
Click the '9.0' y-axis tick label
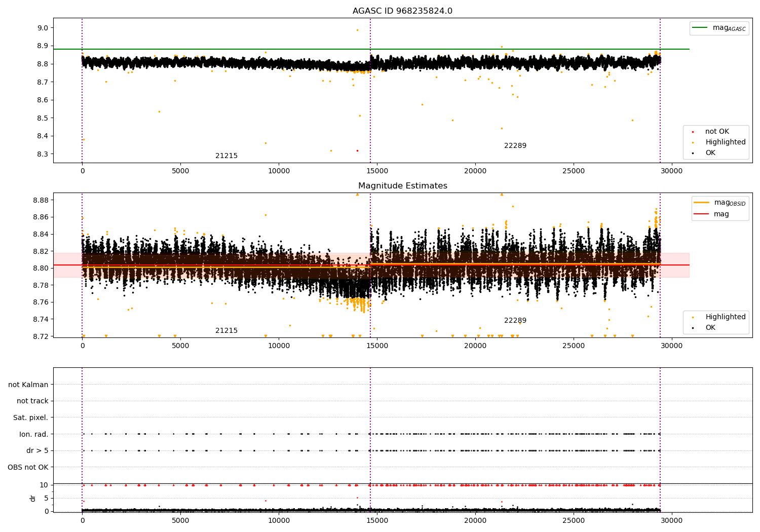[42, 28]
